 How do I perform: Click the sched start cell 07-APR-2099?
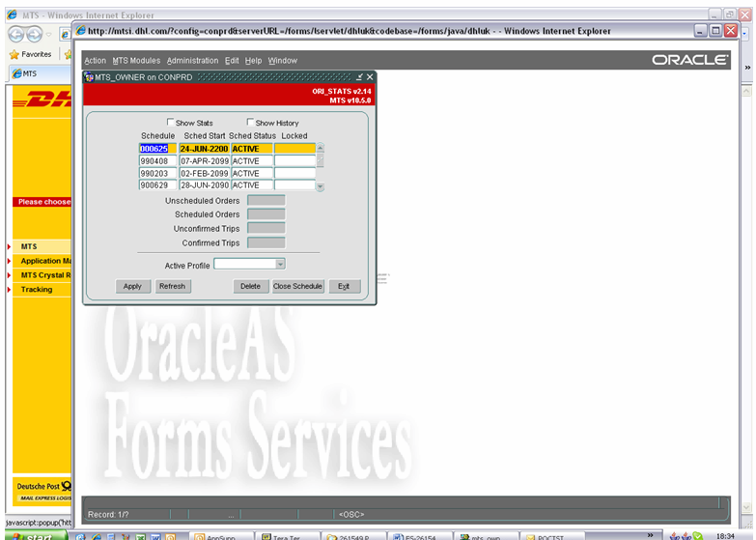[x=205, y=161]
